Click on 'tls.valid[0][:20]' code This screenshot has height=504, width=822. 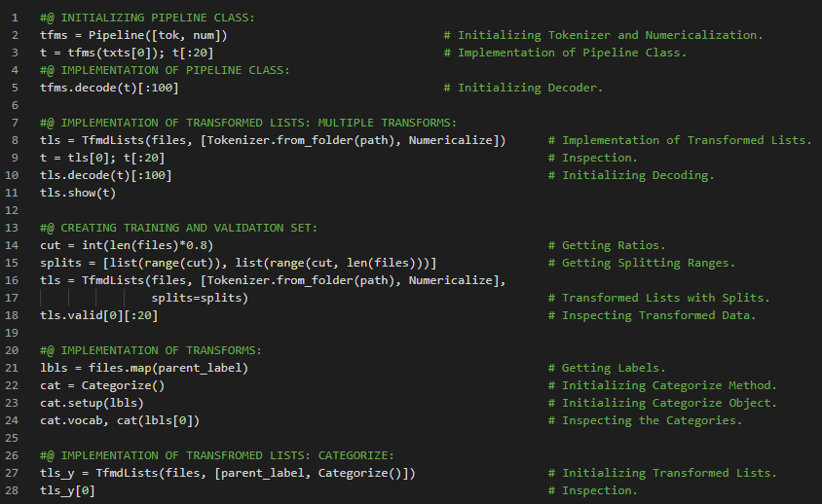coord(98,315)
